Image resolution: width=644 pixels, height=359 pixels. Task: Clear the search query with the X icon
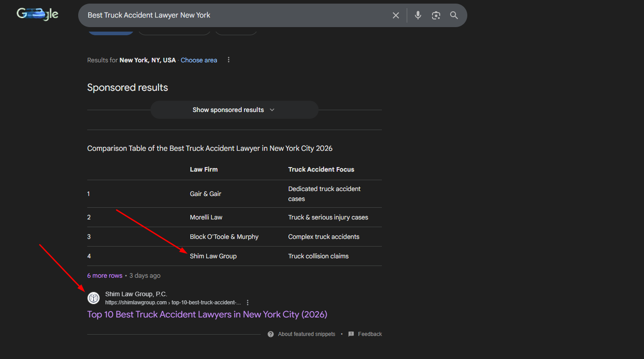(x=395, y=15)
